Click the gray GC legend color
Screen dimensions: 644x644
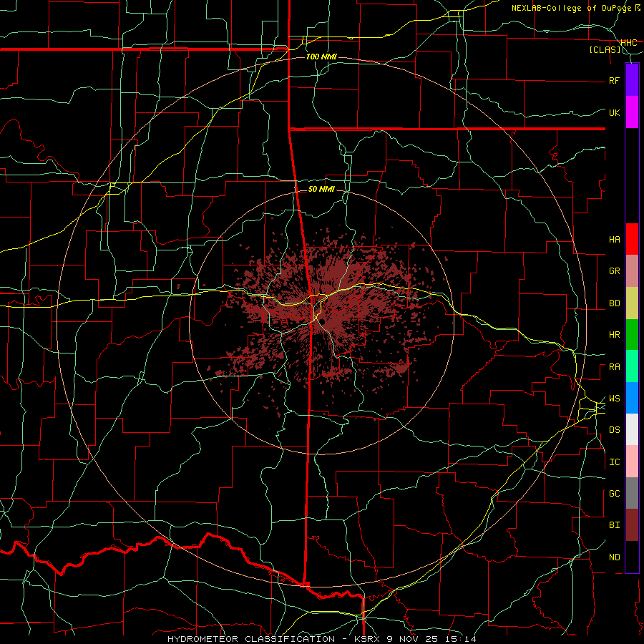[x=632, y=493]
